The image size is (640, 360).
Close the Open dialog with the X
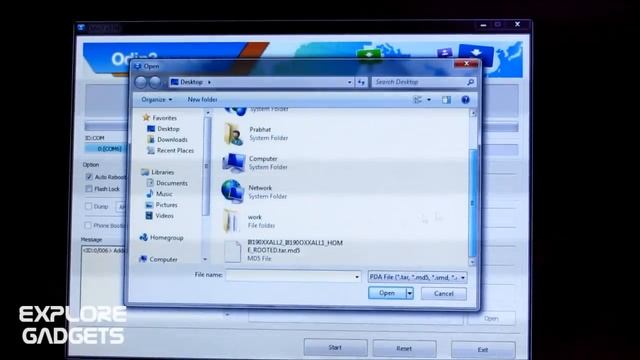pyautogui.click(x=466, y=64)
